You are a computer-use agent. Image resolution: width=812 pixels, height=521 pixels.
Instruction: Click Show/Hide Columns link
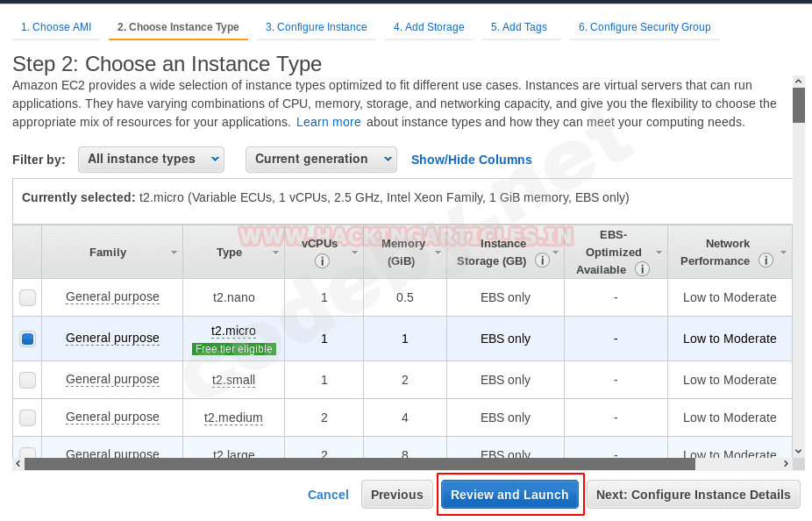coord(471,160)
